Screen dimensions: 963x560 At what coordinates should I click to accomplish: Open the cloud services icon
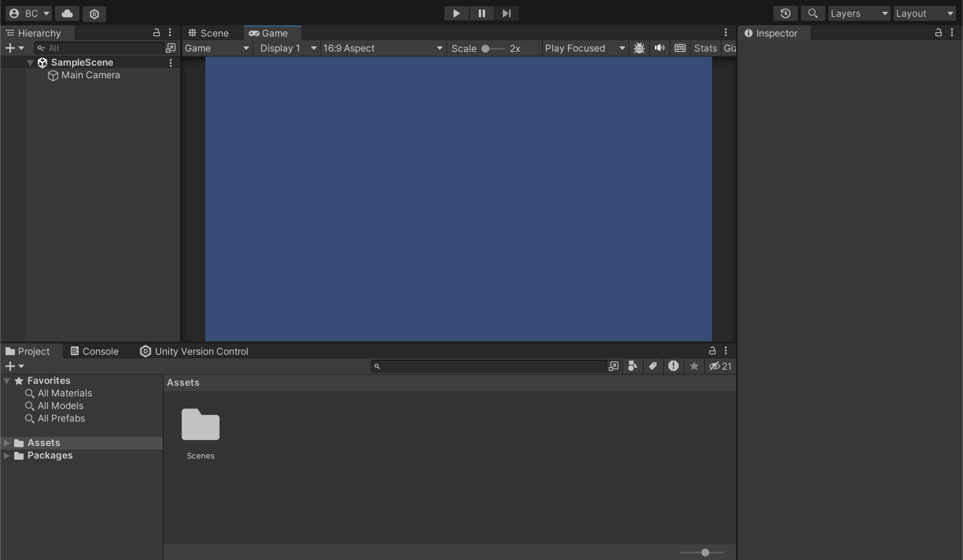pyautogui.click(x=67, y=13)
